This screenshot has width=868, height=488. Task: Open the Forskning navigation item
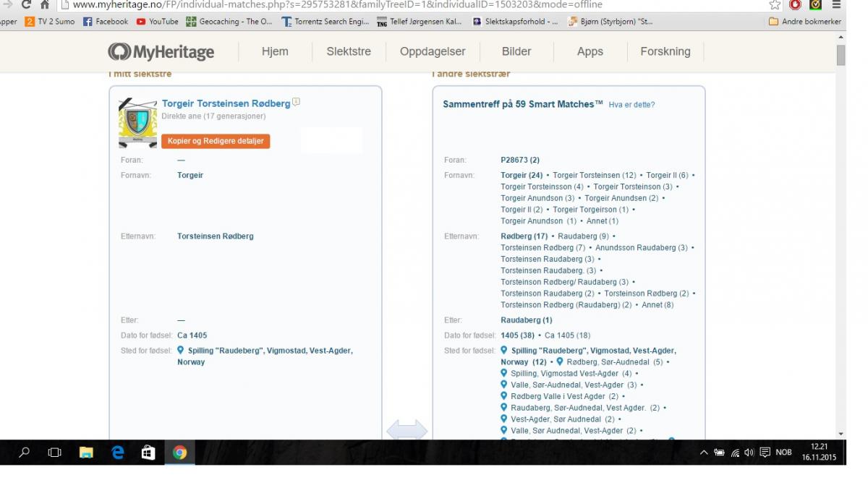(665, 51)
